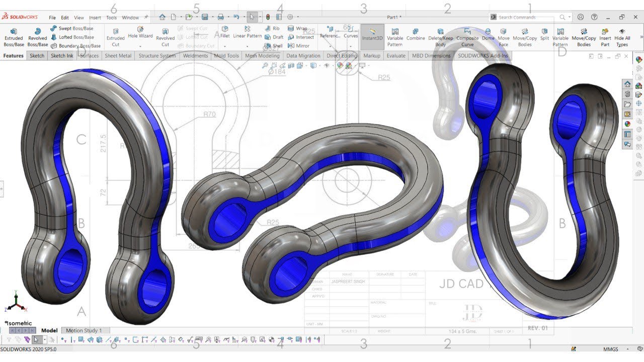The height and width of the screenshot is (362, 644).
Task: Select the Dome feature
Action: 488,35
